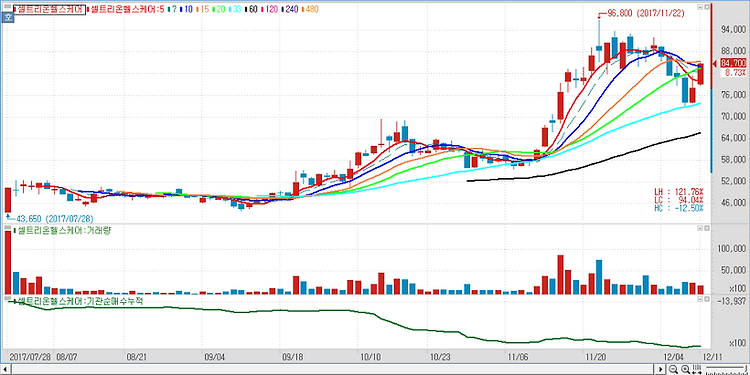Click the zoom in magnifier icon

tap(685, 369)
